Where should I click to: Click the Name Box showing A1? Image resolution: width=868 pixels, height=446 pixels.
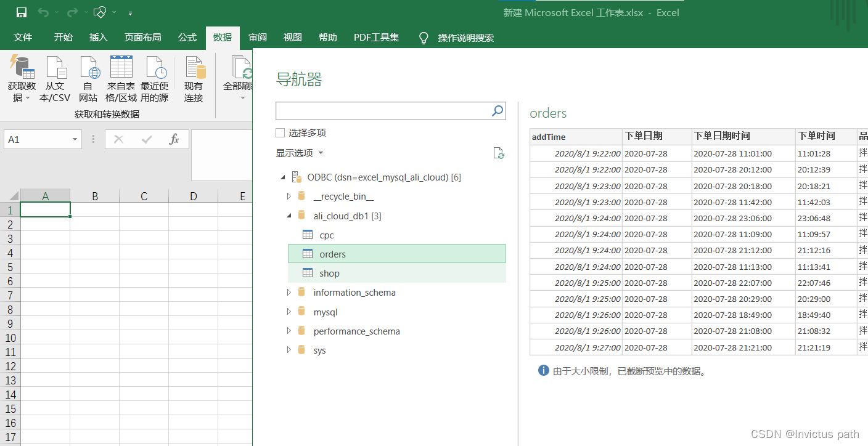click(37, 140)
